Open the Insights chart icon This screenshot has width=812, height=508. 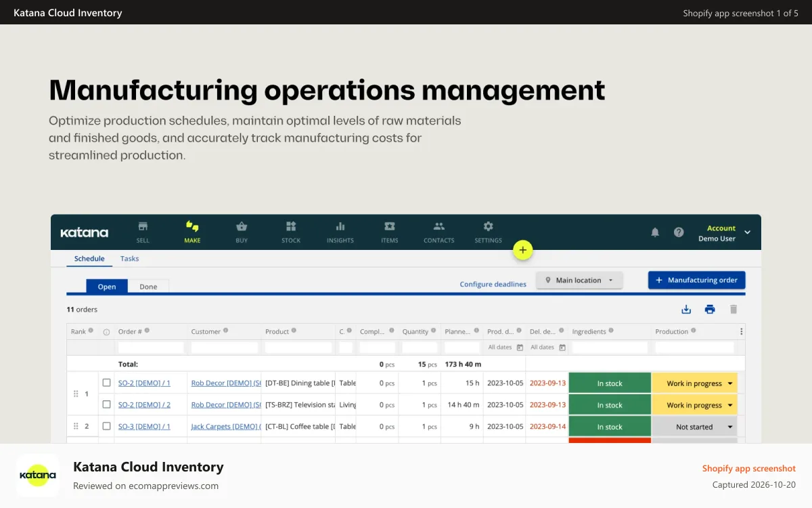click(x=340, y=226)
